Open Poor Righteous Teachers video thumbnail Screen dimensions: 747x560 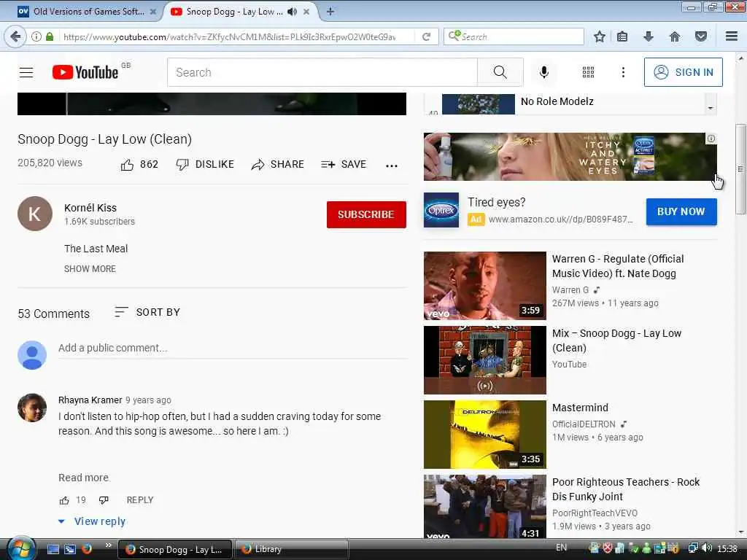pos(485,507)
